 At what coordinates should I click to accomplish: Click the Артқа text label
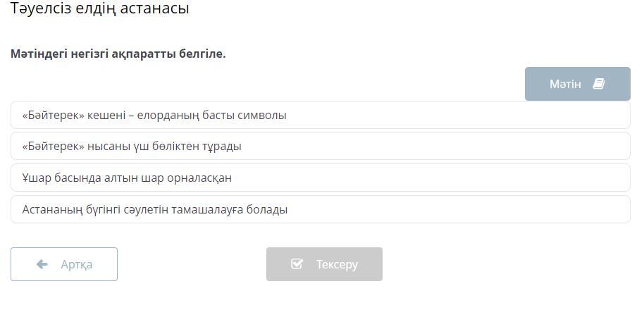(x=77, y=264)
